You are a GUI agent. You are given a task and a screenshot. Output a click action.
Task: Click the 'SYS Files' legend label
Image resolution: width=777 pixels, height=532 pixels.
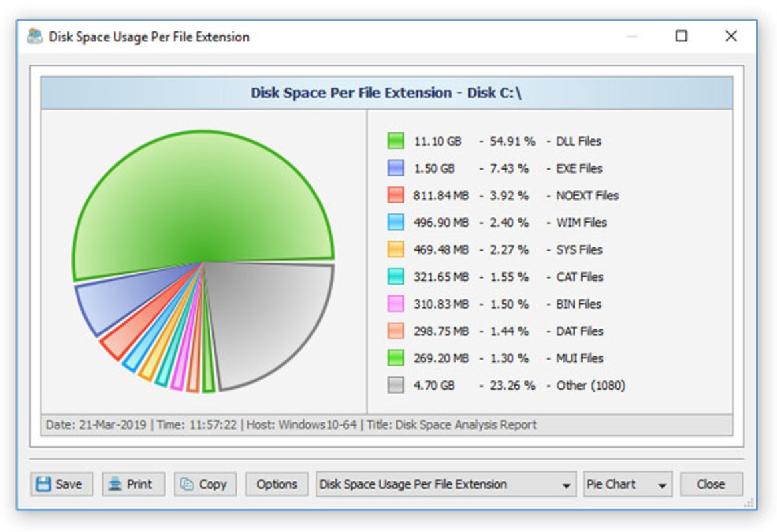tap(579, 249)
